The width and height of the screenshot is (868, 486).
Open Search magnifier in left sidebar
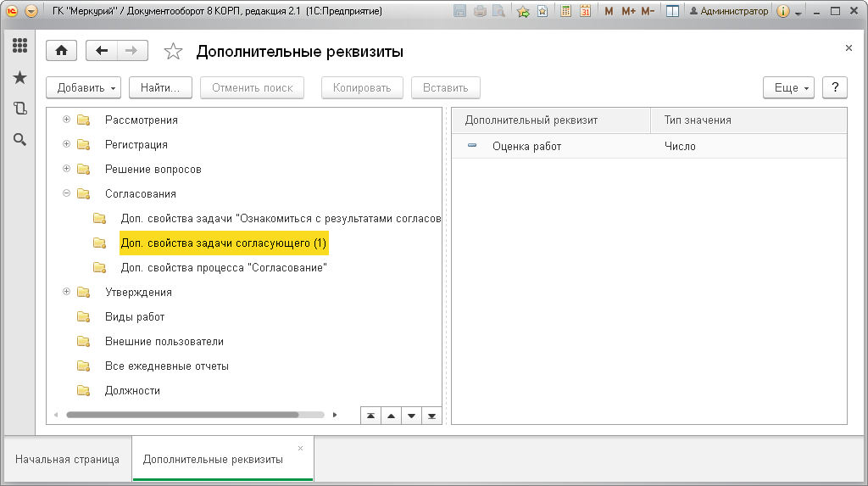tap(20, 139)
